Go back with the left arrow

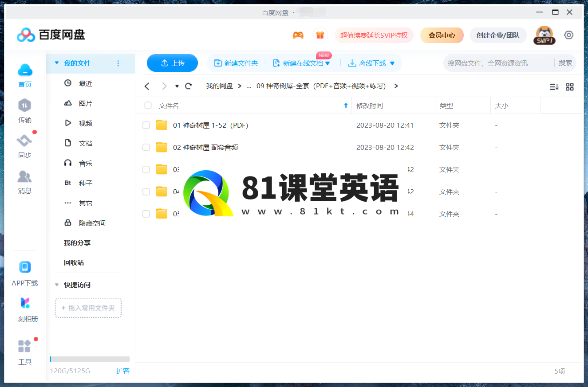point(147,86)
